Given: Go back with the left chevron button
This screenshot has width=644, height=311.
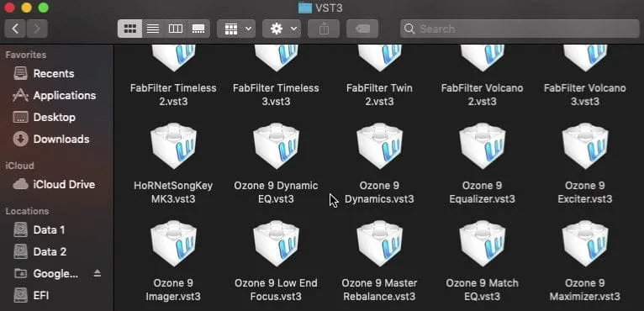Looking at the screenshot, I should tap(16, 29).
